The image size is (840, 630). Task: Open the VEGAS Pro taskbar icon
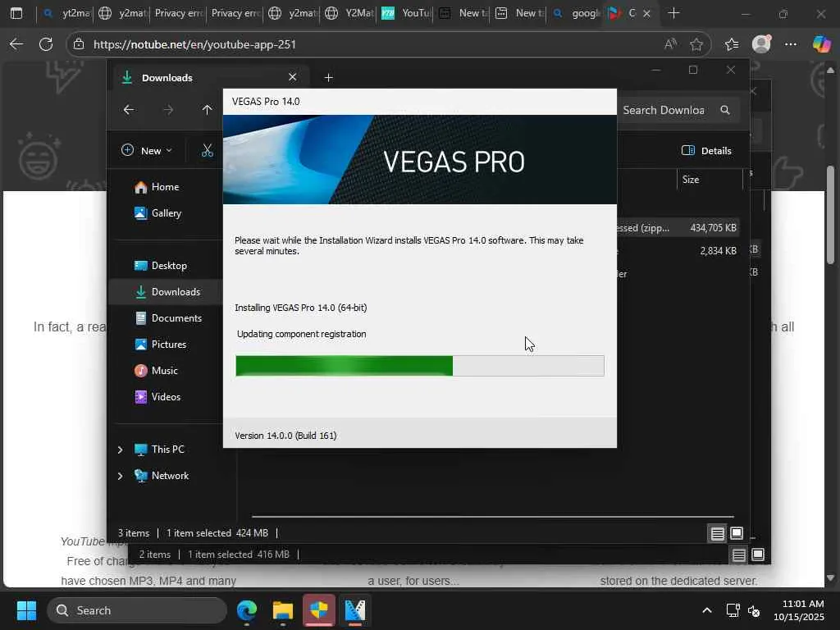[x=354, y=610]
